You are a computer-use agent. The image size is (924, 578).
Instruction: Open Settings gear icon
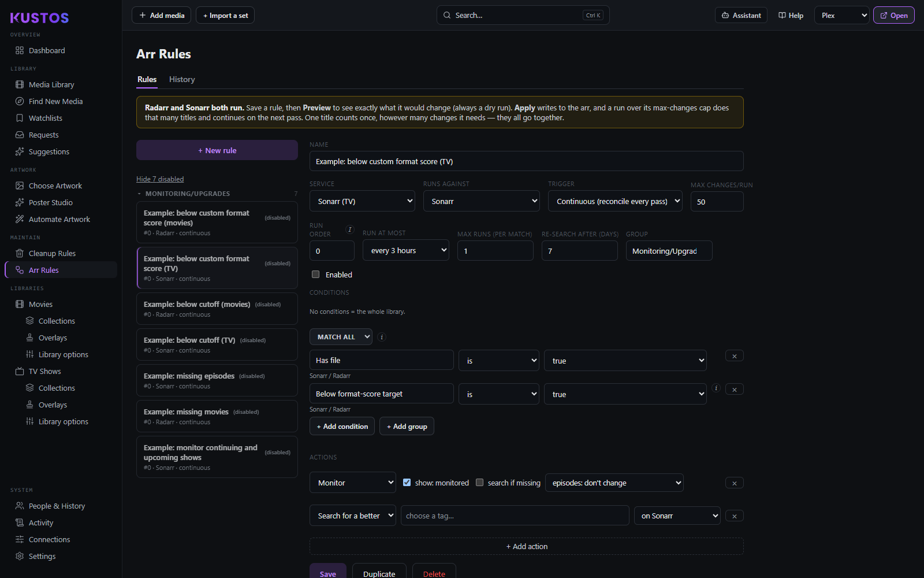pos(20,556)
